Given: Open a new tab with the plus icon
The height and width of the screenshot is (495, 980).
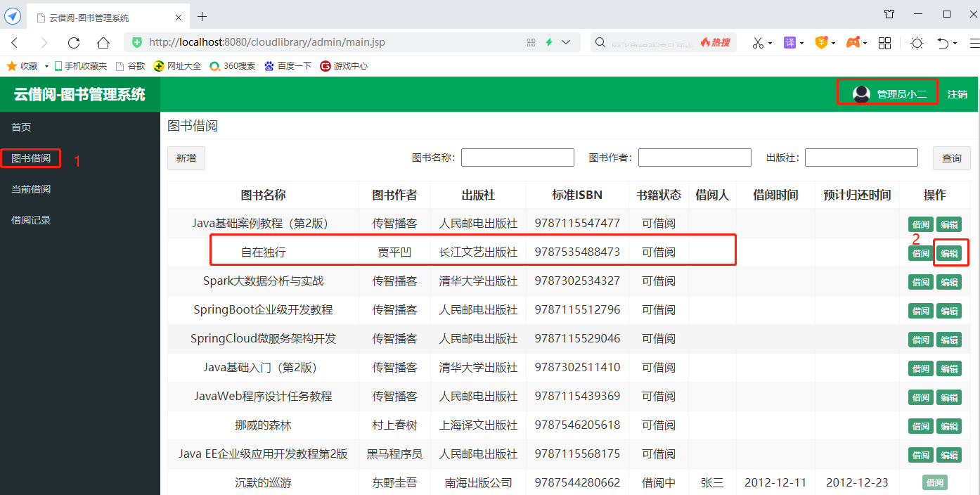Looking at the screenshot, I should point(202,16).
